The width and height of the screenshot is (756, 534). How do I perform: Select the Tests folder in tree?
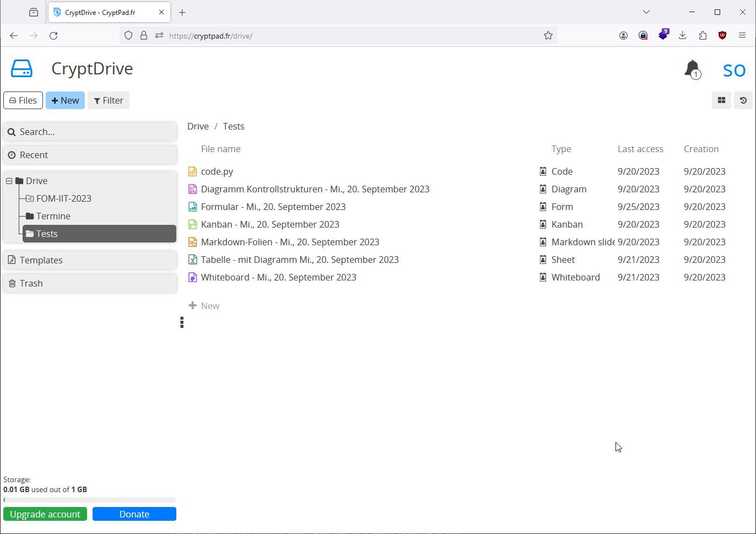click(x=99, y=234)
